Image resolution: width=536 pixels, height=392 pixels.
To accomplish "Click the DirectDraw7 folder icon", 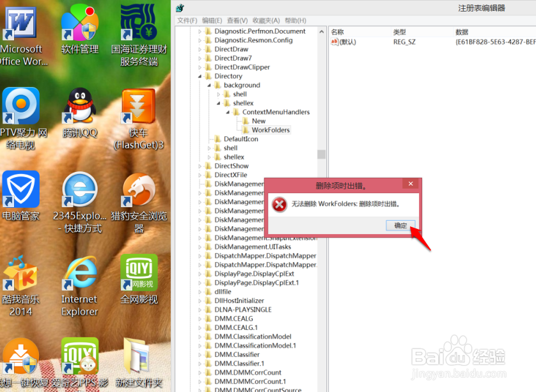I will (x=208, y=58).
